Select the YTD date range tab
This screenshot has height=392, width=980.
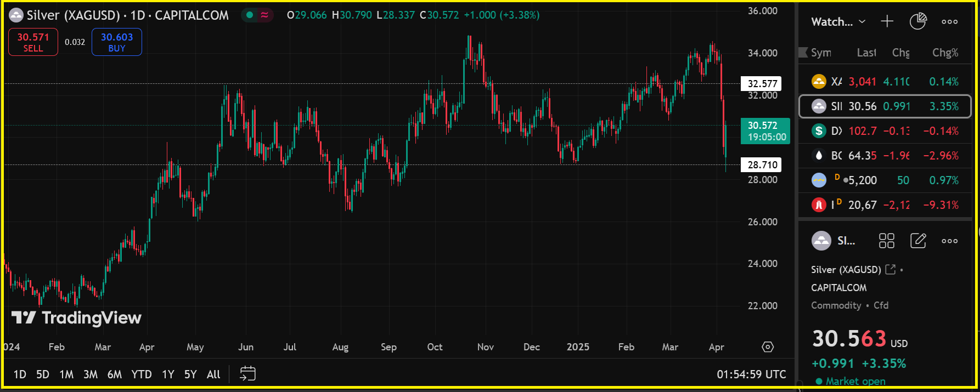(141, 374)
